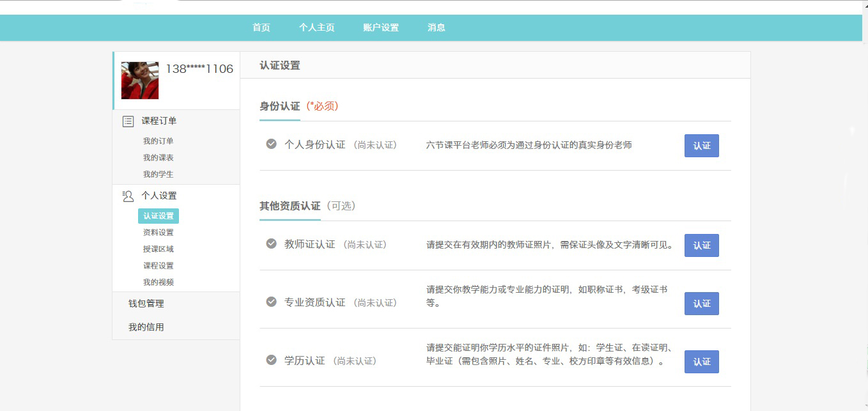Viewport: 868px width, 411px height.
Task: Click check icon beside 个人身份认证
Action: [x=271, y=144]
